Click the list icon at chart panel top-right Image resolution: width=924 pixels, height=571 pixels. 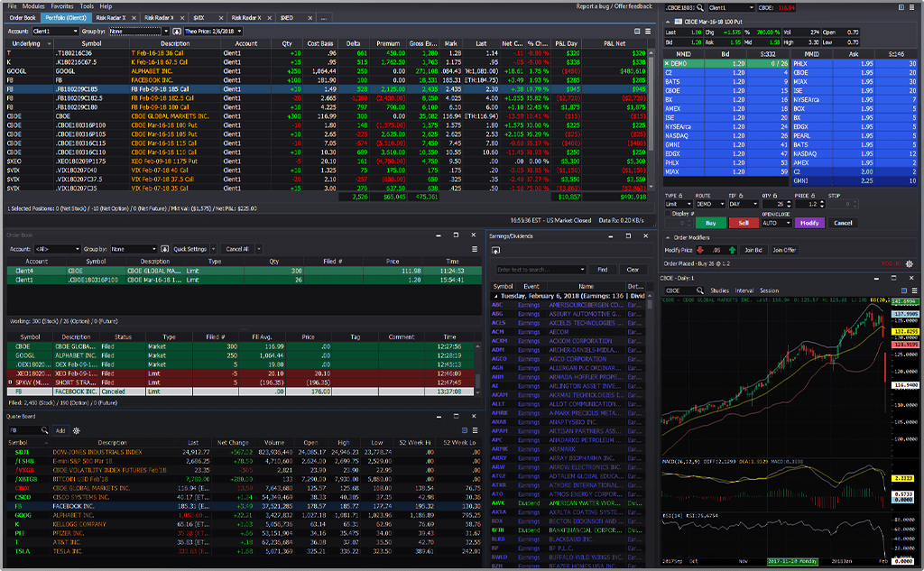click(914, 290)
